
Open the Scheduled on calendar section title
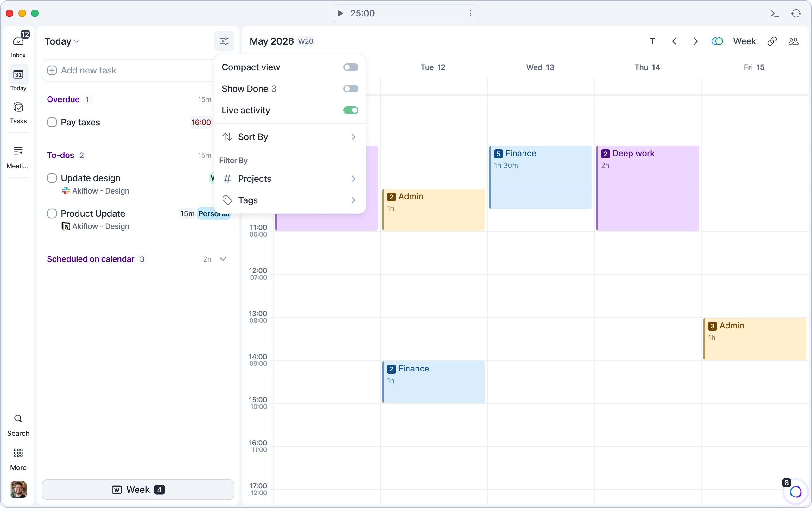pyautogui.click(x=90, y=259)
